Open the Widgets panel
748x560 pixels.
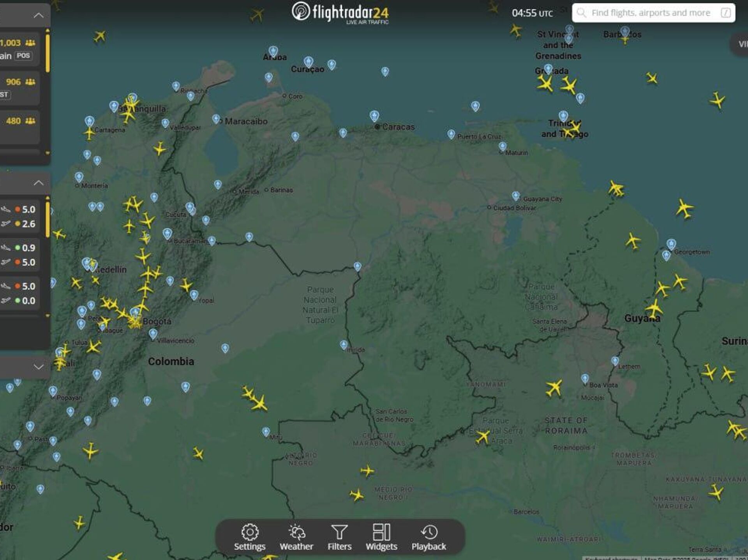coord(381,537)
